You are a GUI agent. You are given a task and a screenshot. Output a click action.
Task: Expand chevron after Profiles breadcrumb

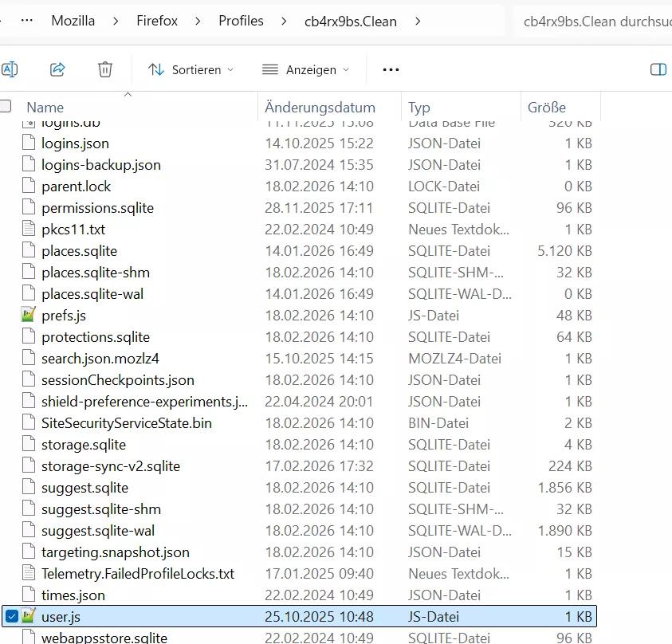[284, 21]
